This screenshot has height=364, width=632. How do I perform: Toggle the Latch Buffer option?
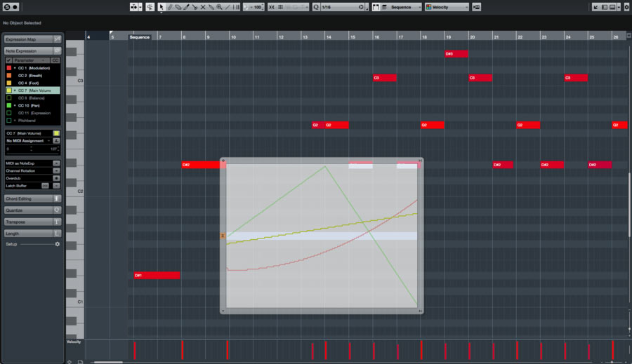pyautogui.click(x=56, y=186)
